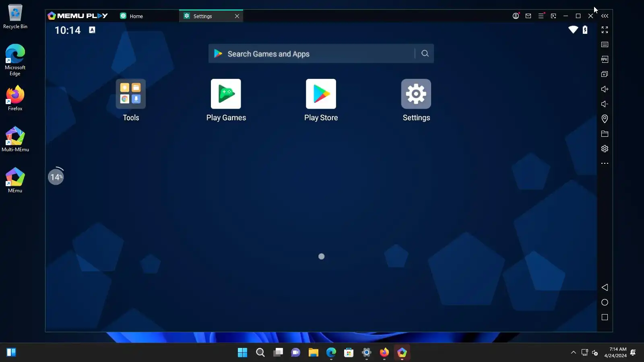The image size is (644, 362).
Task: Click the multi-window icon in the sidebar
Action: [605, 74]
